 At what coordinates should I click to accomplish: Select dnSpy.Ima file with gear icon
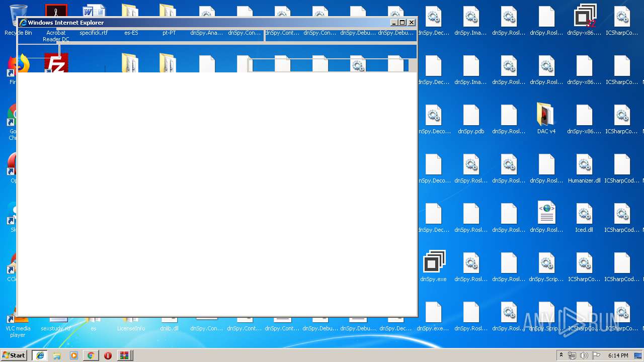[471, 16]
